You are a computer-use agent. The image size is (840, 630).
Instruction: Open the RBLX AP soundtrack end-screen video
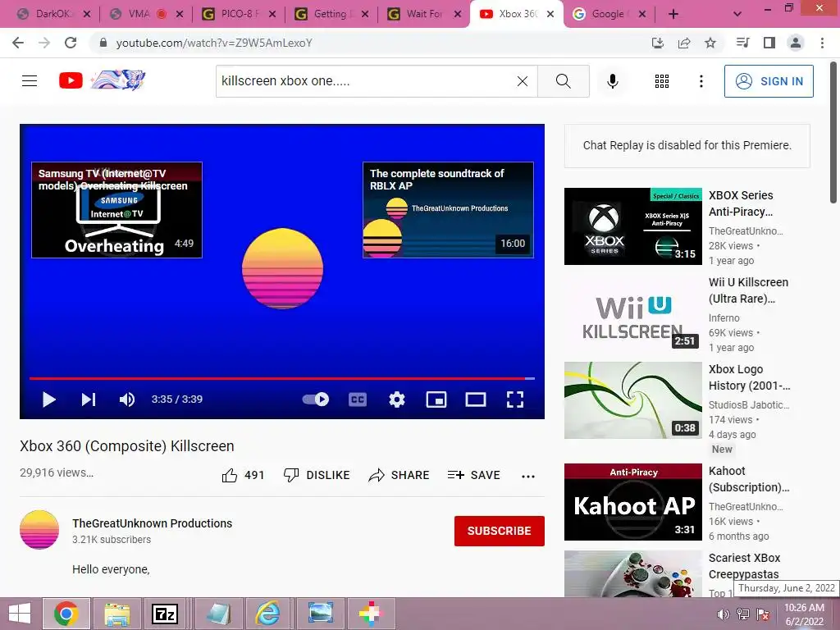448,210
